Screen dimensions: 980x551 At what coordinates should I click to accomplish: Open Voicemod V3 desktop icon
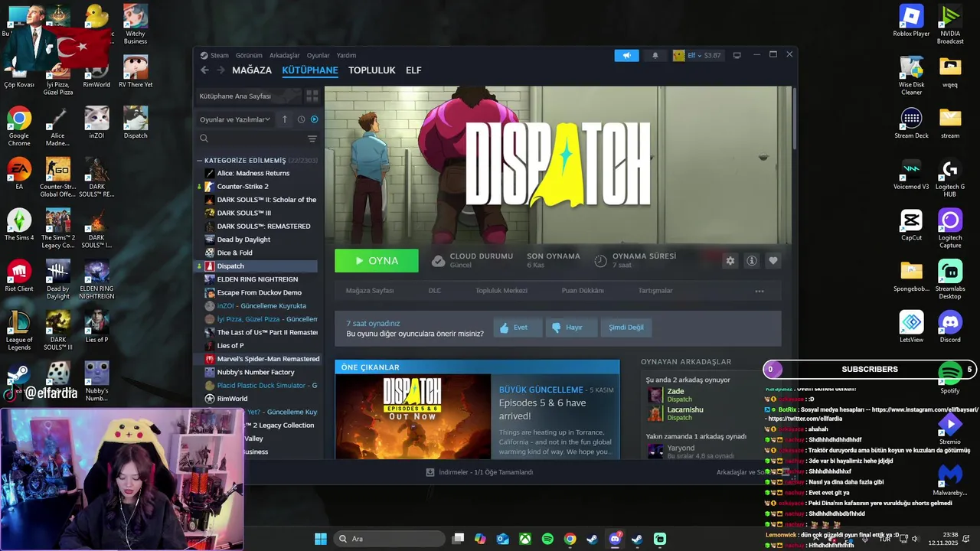click(x=911, y=174)
